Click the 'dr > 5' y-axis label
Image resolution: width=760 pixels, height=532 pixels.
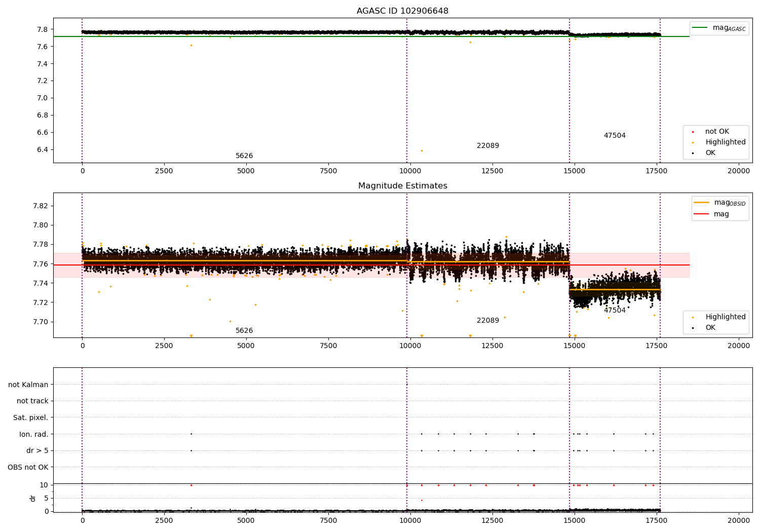tap(37, 451)
